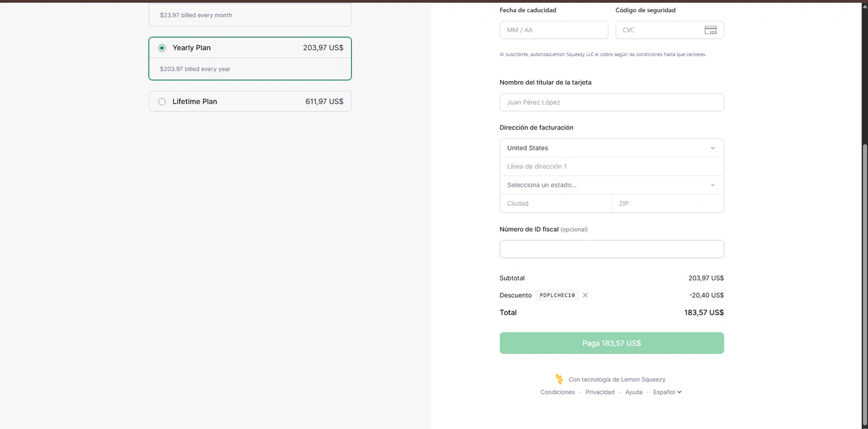
Task: Open the Selecciona un estado dropdown
Action: pos(612,185)
